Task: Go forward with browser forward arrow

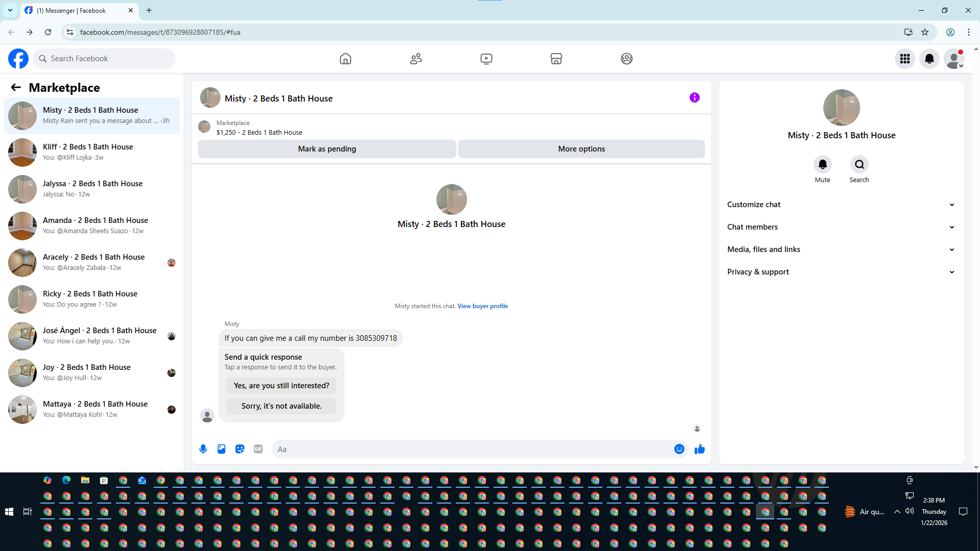Action: [x=30, y=32]
